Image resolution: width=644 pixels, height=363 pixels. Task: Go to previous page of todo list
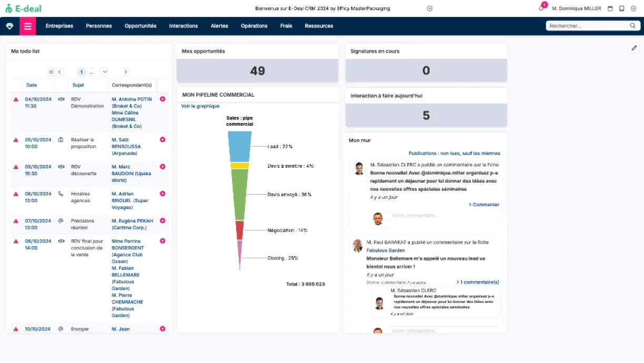tap(59, 72)
